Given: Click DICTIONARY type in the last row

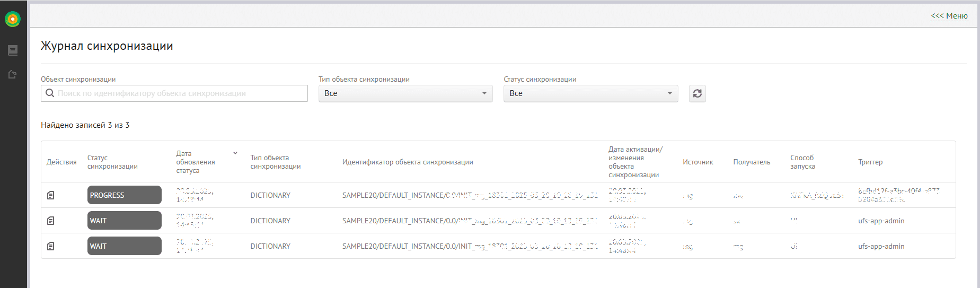Looking at the screenshot, I should 270,246.
